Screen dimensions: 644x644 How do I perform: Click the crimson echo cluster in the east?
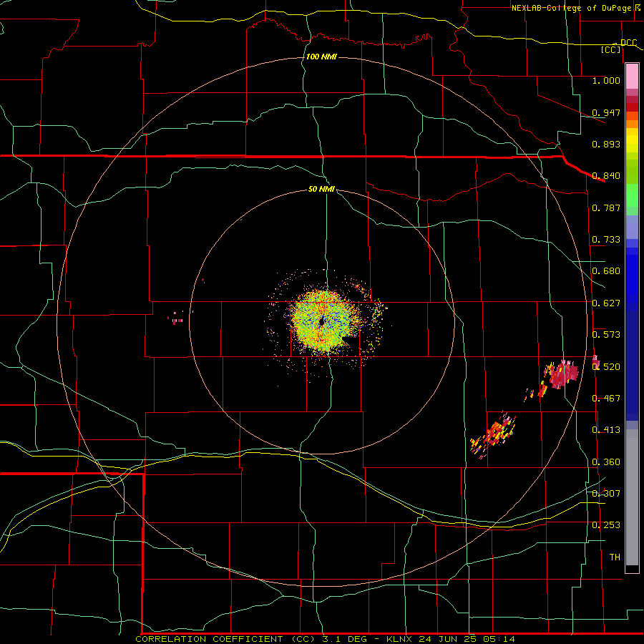pos(562,374)
